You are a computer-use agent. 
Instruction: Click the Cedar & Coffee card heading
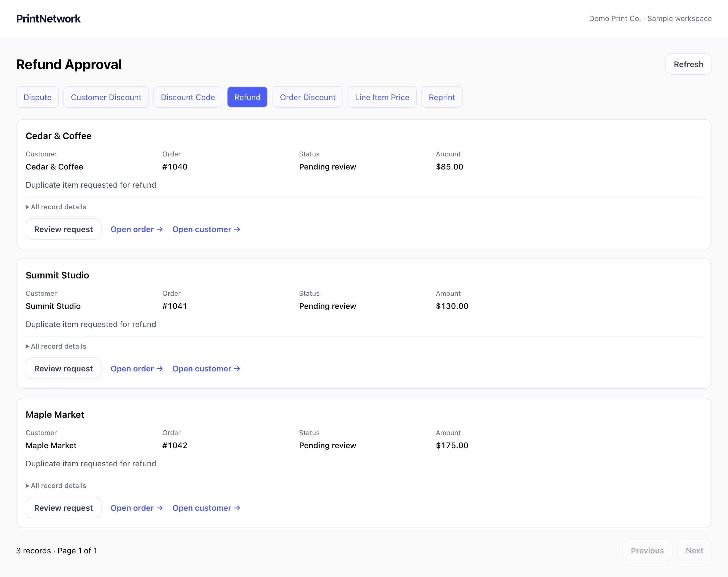coord(58,136)
